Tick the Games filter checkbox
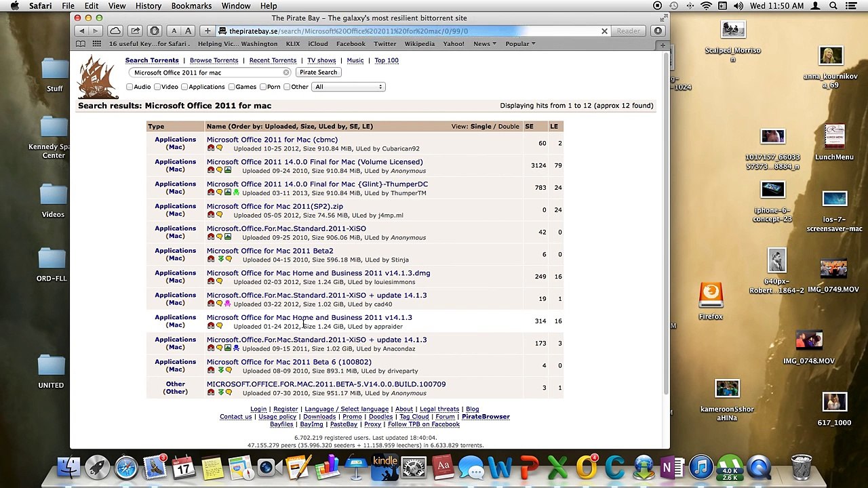Image resolution: width=868 pixels, height=488 pixels. (231, 87)
